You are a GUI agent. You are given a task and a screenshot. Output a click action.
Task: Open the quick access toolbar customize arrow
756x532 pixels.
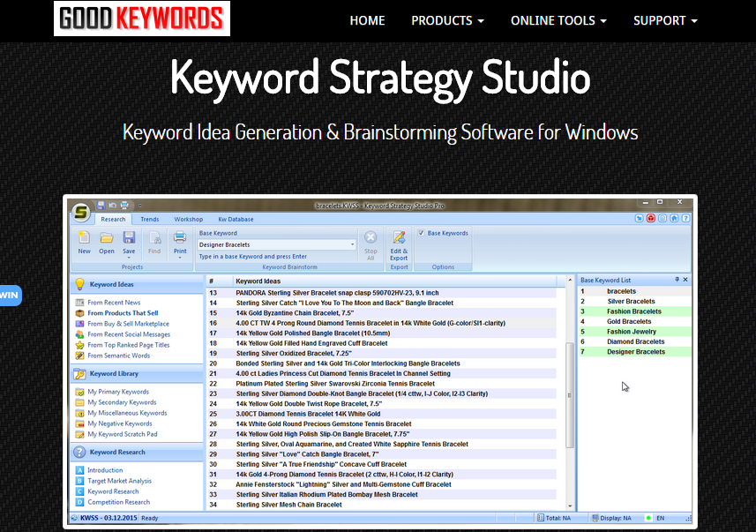(140, 206)
